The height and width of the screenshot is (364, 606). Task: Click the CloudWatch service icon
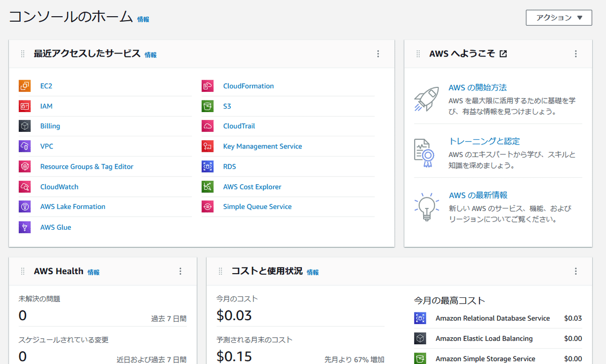(25, 187)
